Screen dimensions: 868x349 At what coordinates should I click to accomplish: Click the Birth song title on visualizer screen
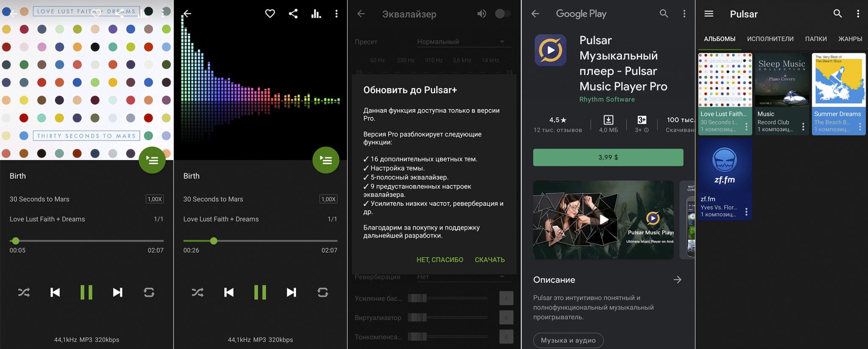point(191,176)
